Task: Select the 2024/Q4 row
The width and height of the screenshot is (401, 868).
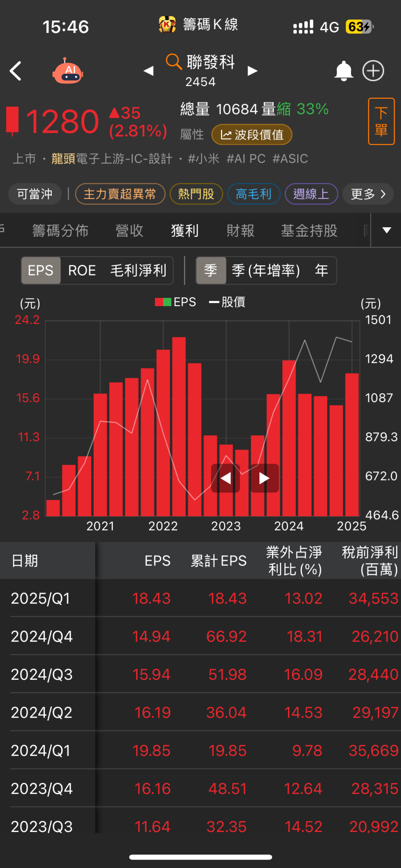Action: point(200,636)
